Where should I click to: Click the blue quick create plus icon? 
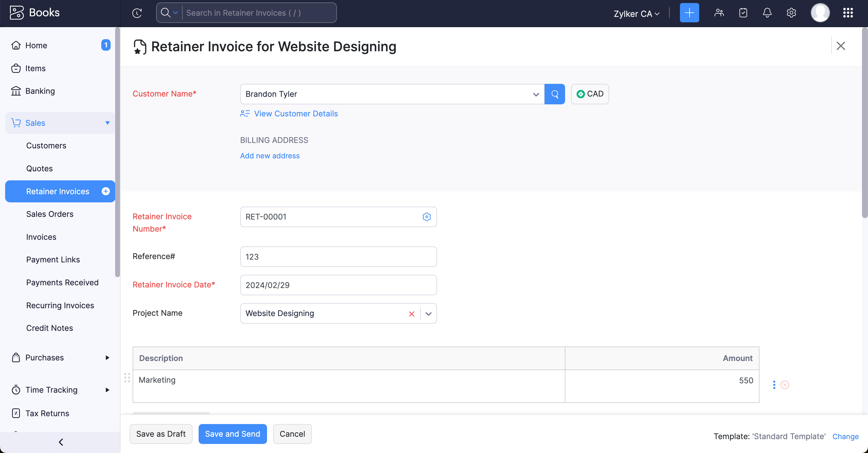pyautogui.click(x=689, y=13)
